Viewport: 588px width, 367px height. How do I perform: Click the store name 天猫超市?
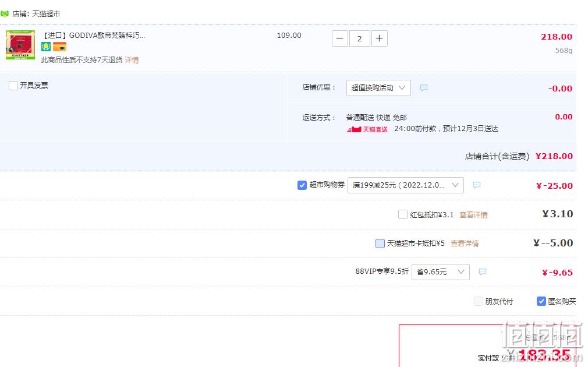46,14
